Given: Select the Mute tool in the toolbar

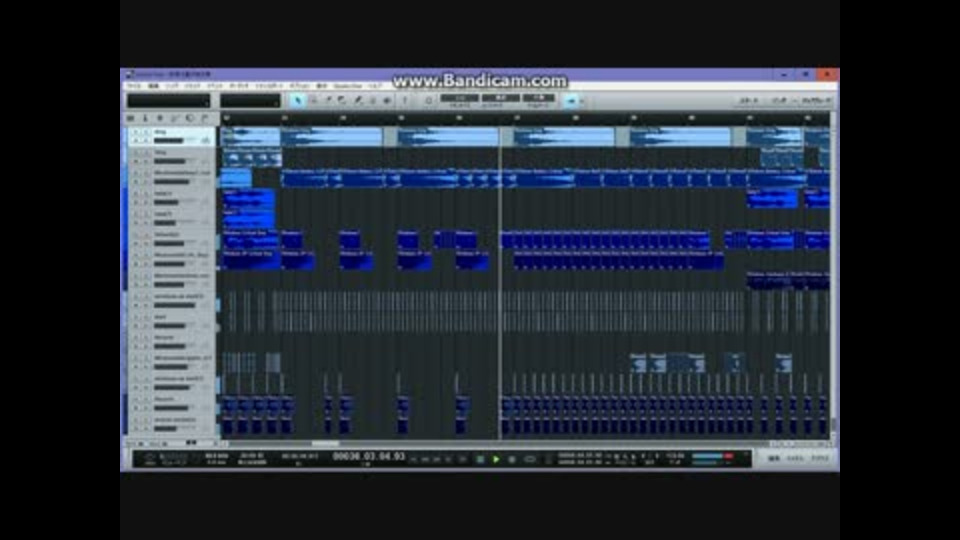Looking at the screenshot, I should tap(372, 100).
